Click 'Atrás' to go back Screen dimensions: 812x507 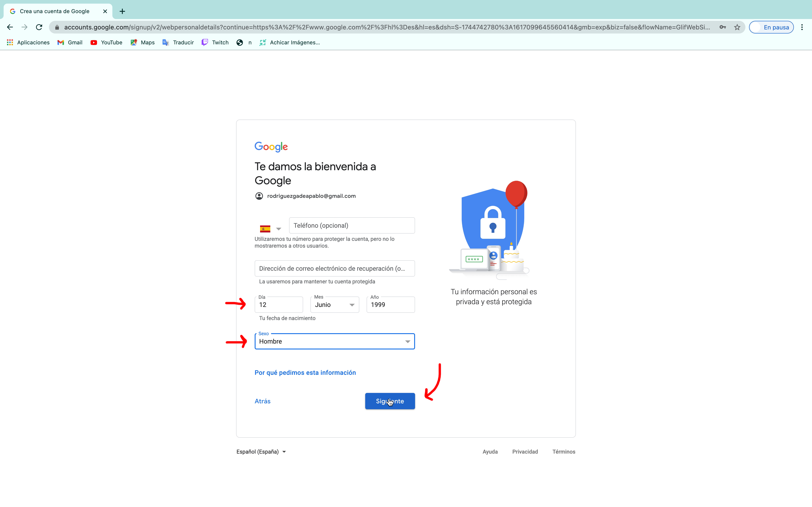(263, 401)
